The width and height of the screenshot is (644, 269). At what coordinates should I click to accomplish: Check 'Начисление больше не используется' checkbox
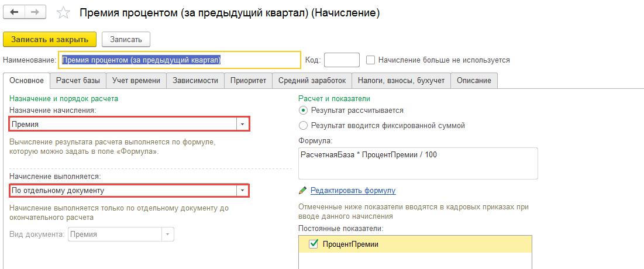pyautogui.click(x=370, y=60)
